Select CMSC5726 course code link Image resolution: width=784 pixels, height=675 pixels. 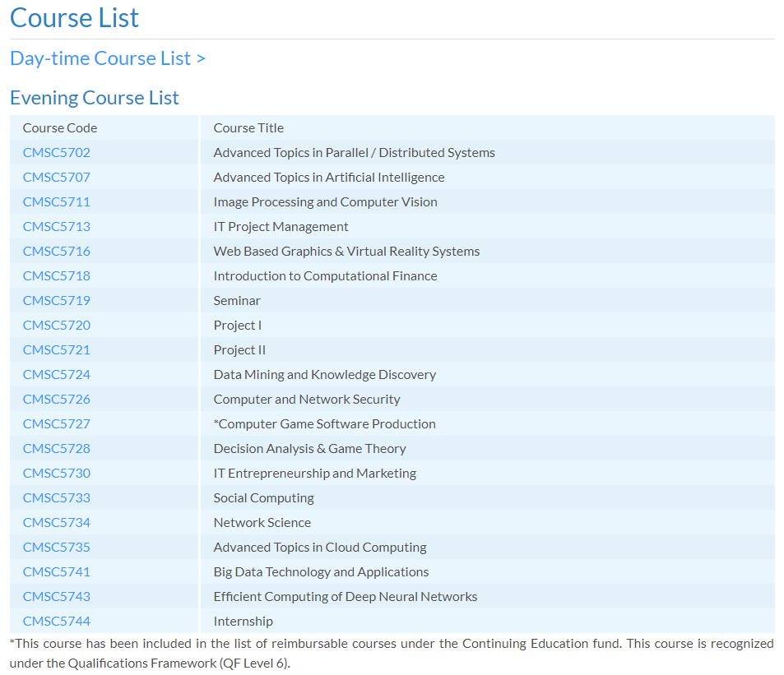pos(57,399)
